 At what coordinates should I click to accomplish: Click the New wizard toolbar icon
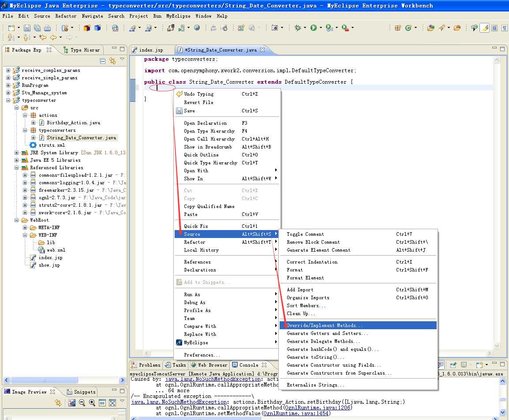(11, 28)
